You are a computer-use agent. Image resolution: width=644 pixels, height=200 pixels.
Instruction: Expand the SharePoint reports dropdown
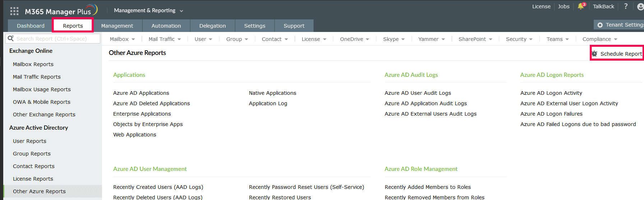click(x=475, y=39)
